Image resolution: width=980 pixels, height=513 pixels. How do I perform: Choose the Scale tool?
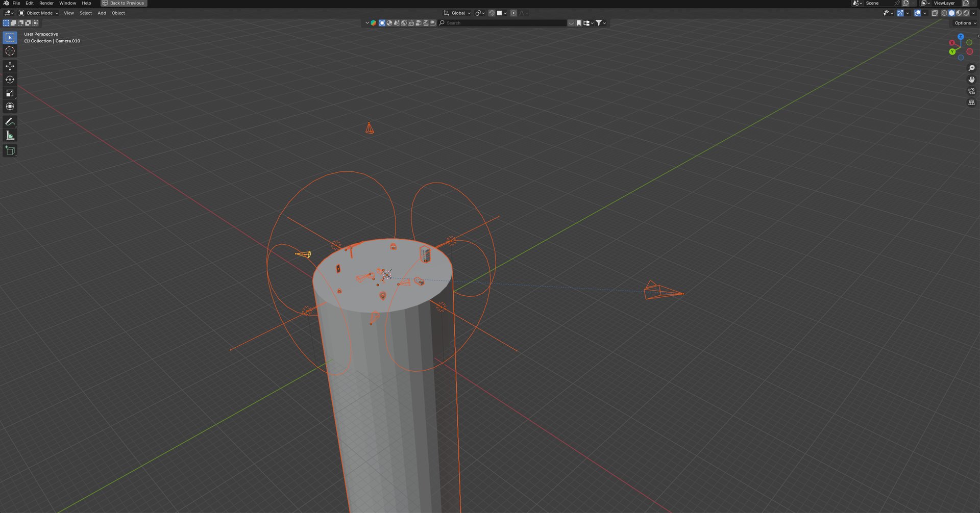(x=10, y=93)
